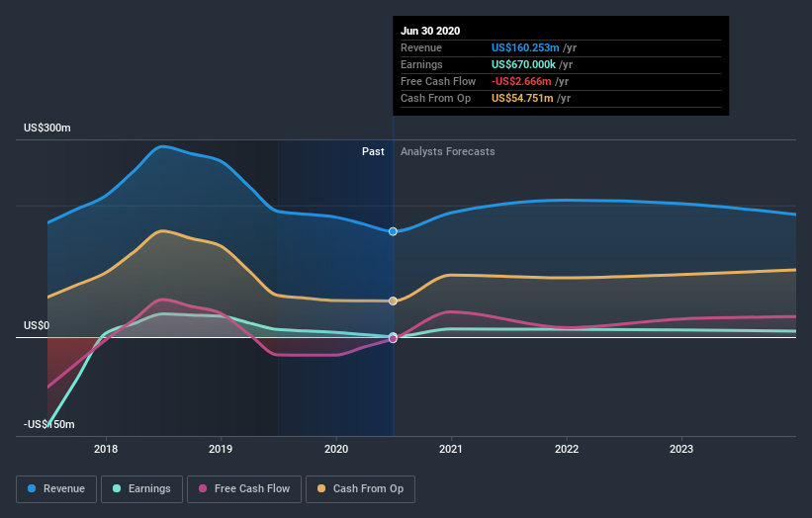812x518 pixels.
Task: Click the 2020 x-axis label
Action: 336,449
